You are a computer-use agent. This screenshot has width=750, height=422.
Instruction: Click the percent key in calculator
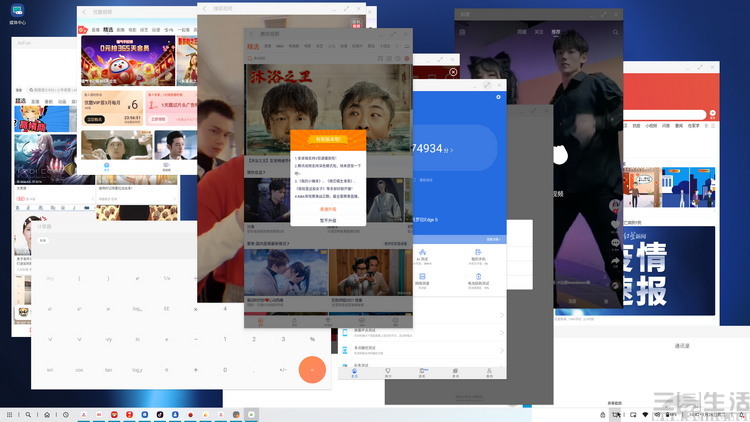[312, 339]
